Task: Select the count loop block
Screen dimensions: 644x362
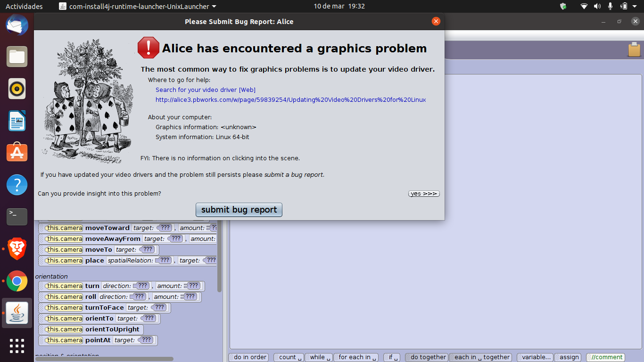Action: pyautogui.click(x=288, y=357)
